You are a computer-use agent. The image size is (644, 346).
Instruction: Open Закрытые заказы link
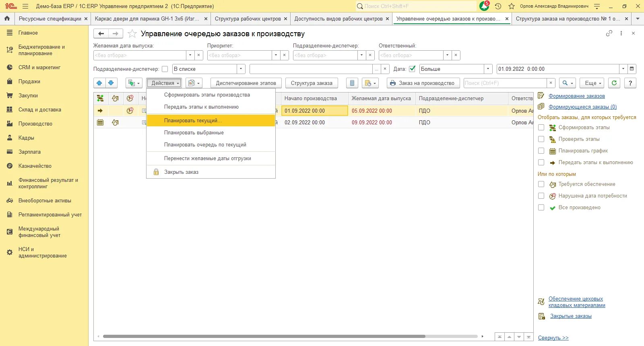(571, 316)
